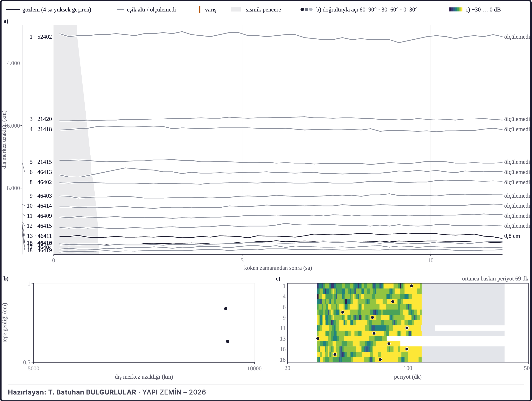The height and width of the screenshot is (401, 532).
Task: Click the three-dot angle legend for panel b
Action: pos(306,10)
